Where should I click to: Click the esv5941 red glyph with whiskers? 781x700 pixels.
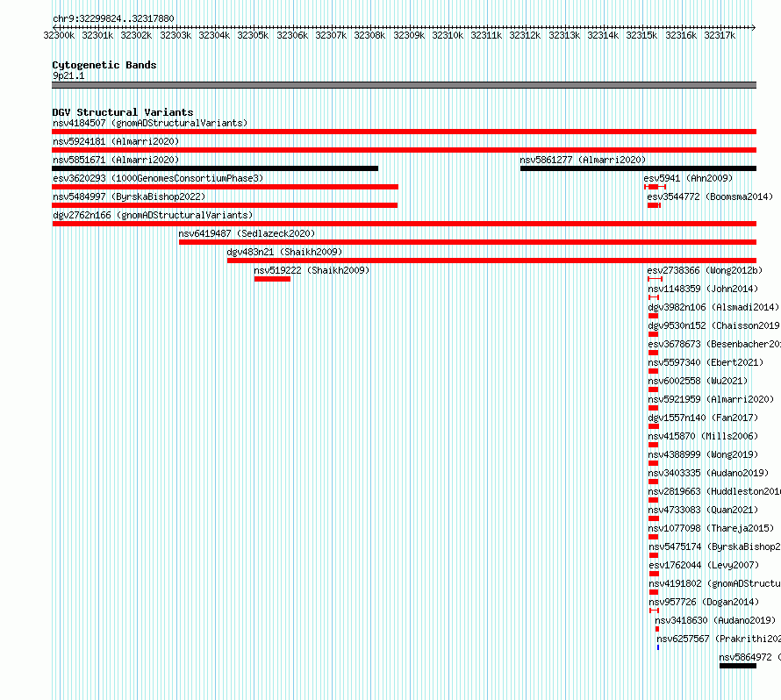click(655, 187)
